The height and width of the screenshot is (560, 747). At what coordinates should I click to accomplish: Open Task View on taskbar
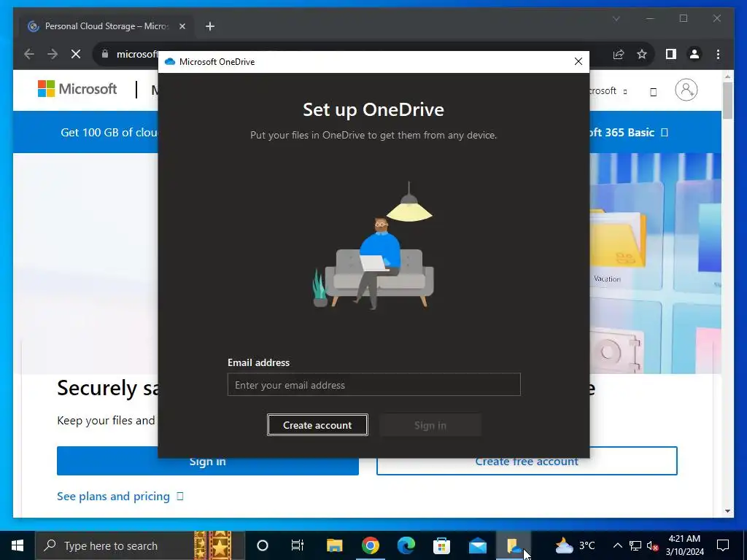(x=298, y=545)
